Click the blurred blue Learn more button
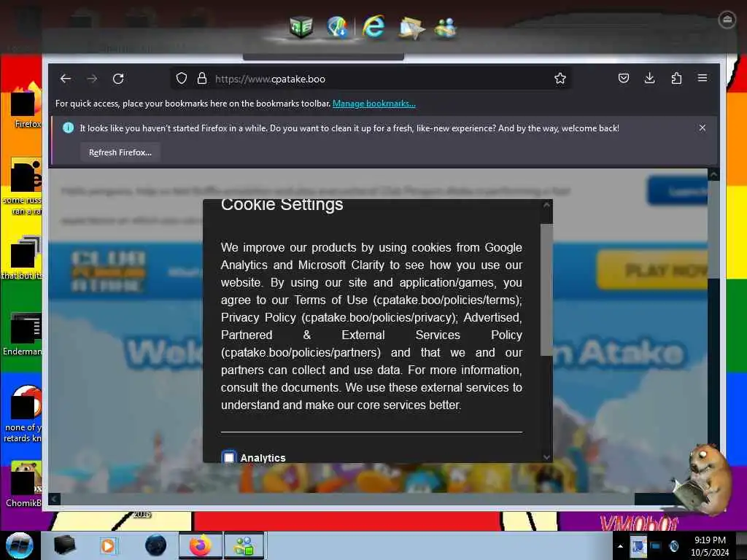 coord(677,191)
